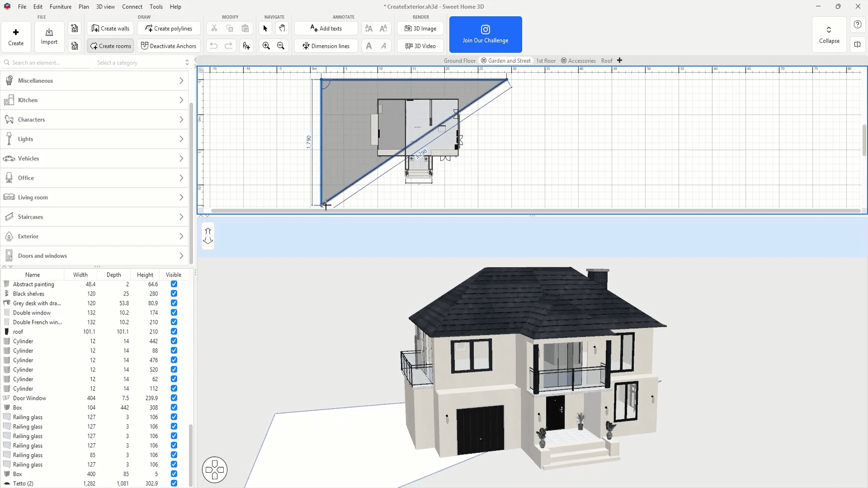The width and height of the screenshot is (868, 488).
Task: Toggle Italic text style icon
Action: coord(383,46)
